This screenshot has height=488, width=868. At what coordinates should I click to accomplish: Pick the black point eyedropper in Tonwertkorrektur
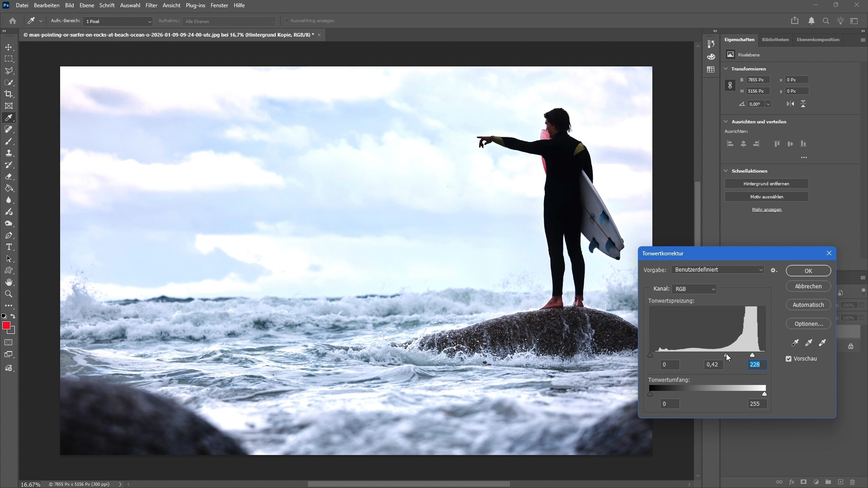click(795, 343)
